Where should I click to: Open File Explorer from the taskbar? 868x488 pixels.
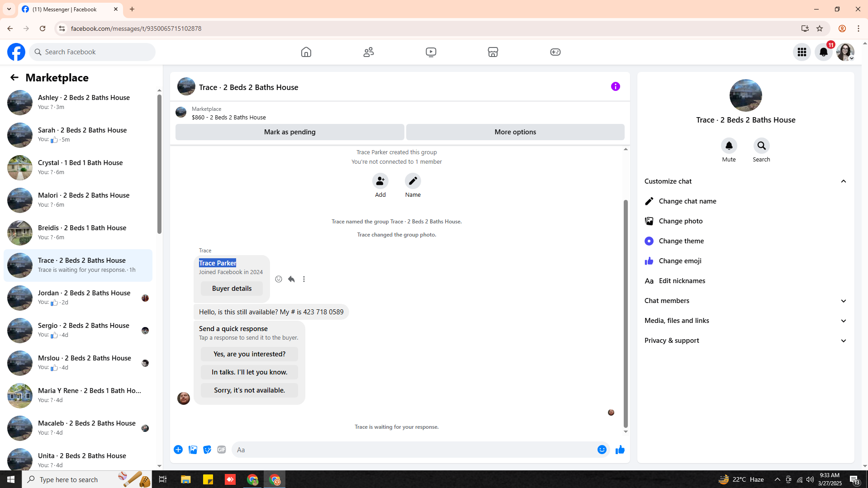(186, 479)
